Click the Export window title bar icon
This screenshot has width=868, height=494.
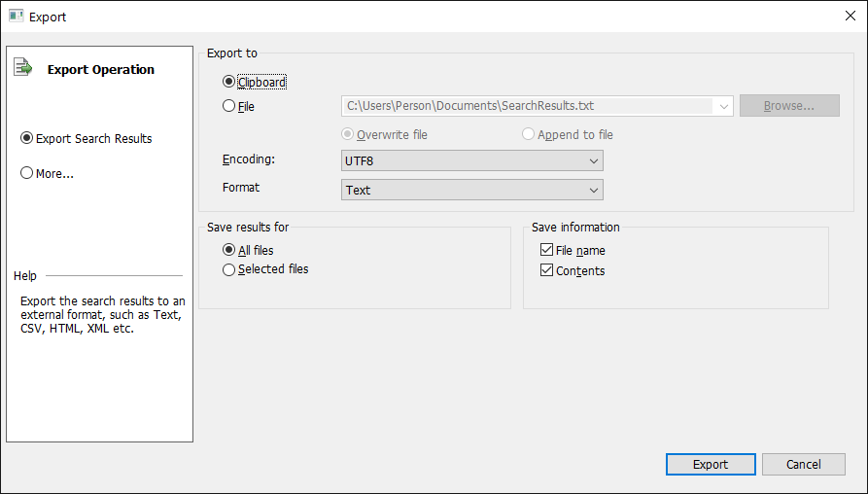click(x=17, y=17)
